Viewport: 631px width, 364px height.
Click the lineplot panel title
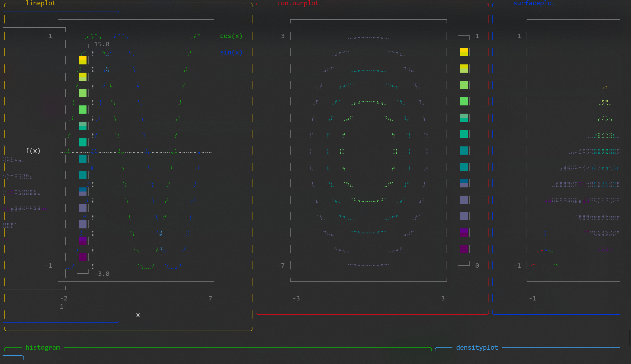(40, 3)
